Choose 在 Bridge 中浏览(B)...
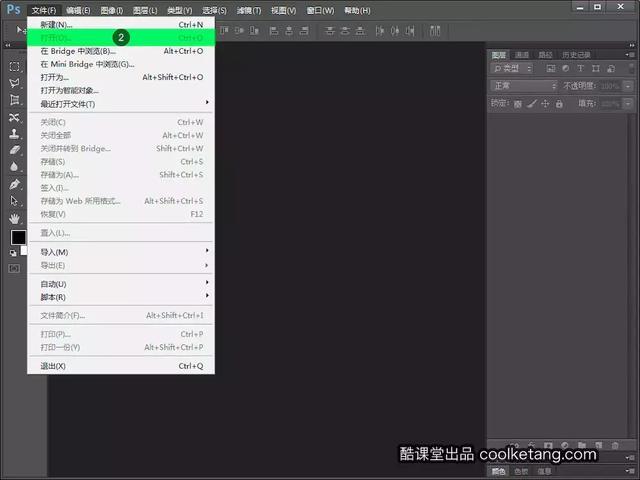 click(121, 51)
